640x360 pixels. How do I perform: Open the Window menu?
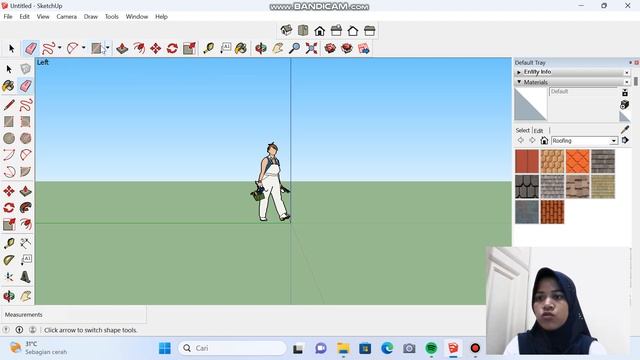pos(137,17)
